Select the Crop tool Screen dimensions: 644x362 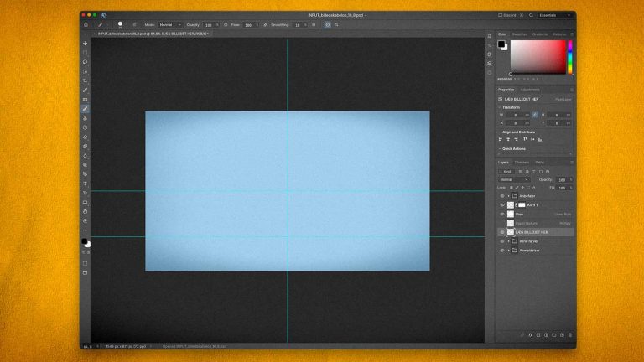85,80
